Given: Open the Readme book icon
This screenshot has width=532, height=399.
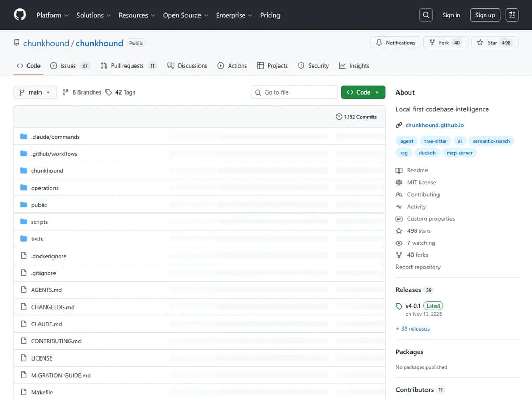Looking at the screenshot, I should [x=398, y=170].
